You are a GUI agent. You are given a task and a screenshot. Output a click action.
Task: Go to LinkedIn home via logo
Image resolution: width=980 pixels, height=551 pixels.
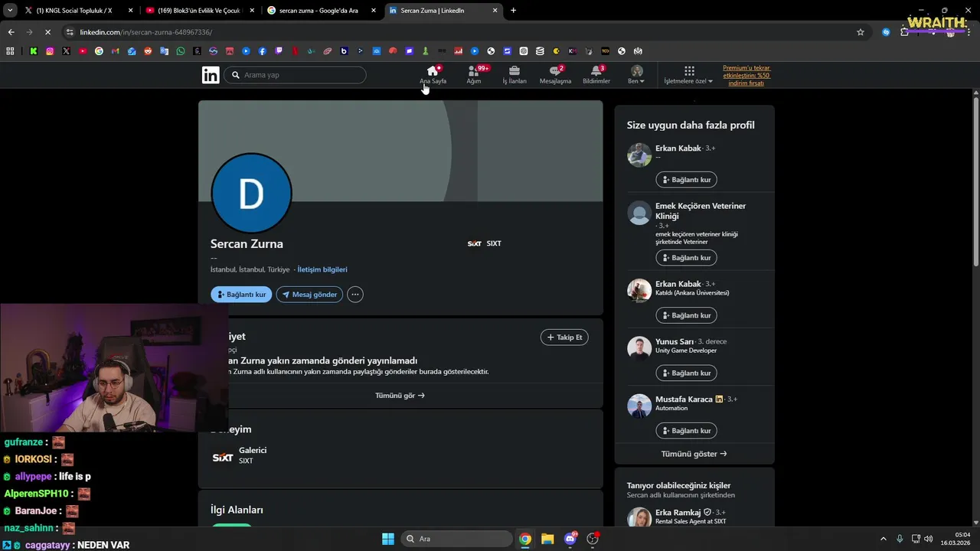click(x=211, y=75)
